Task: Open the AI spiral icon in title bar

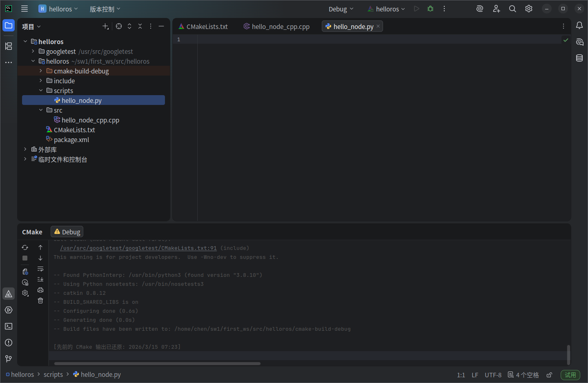Action: [x=480, y=9]
